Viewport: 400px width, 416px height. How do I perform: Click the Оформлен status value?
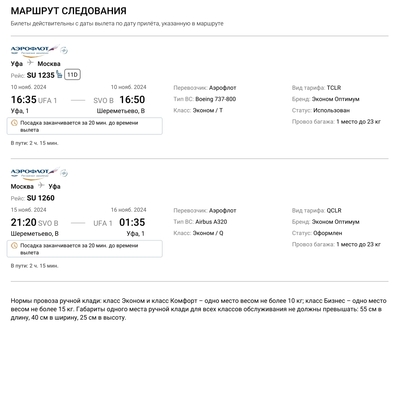pyautogui.click(x=327, y=233)
